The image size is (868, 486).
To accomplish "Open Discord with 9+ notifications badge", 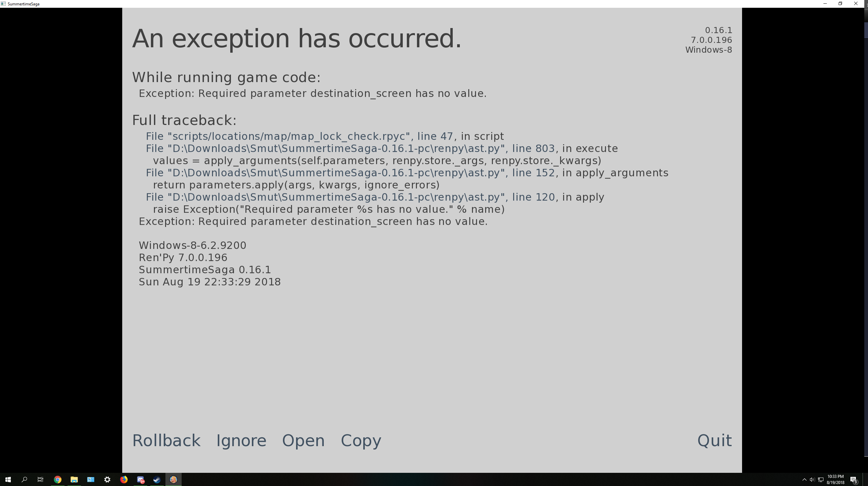I will (140, 480).
